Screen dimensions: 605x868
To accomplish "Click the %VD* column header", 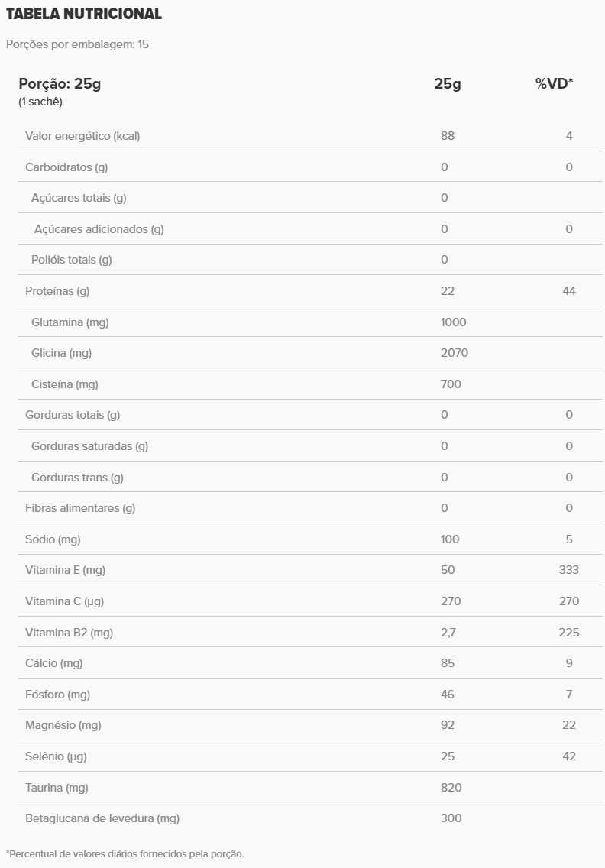I will pyautogui.click(x=555, y=83).
